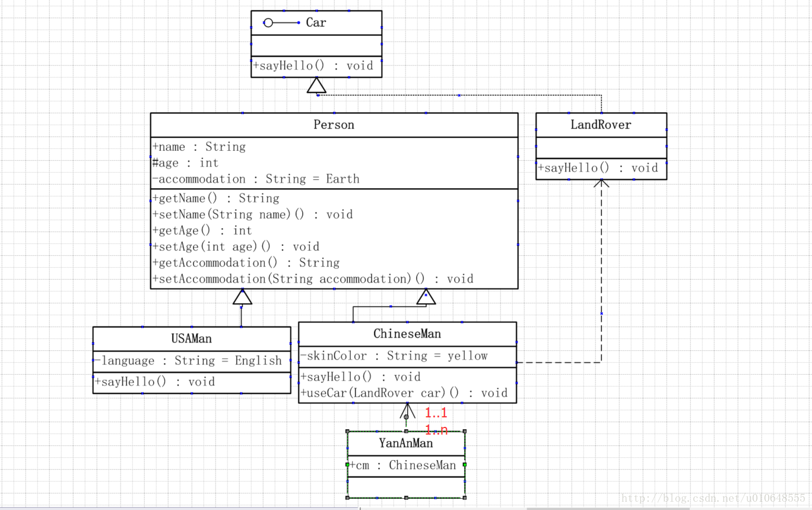Image resolution: width=812 pixels, height=510 pixels.
Task: Select the Person class title
Action: pos(334,125)
